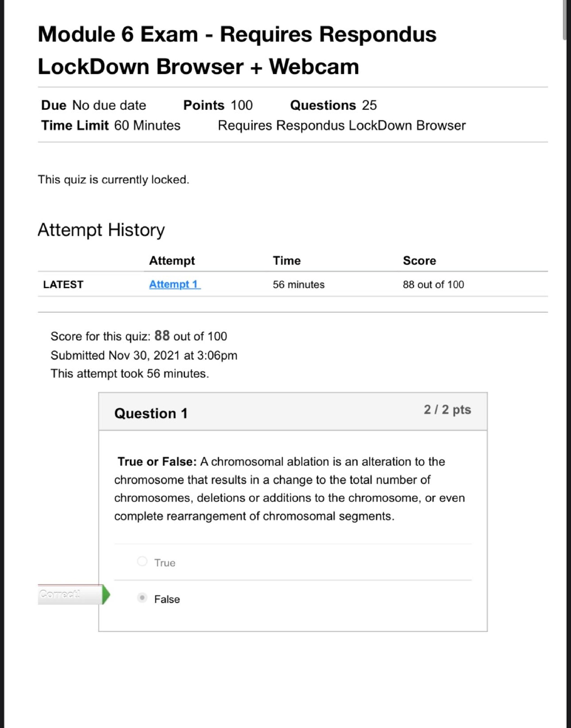Click the chromosomal ablation question text
Viewport: 571px width, 728px height.
point(289,489)
